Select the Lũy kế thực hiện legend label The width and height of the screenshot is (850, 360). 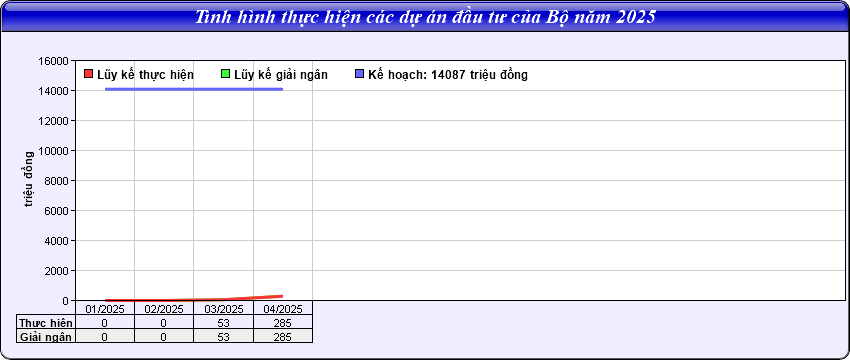point(145,75)
